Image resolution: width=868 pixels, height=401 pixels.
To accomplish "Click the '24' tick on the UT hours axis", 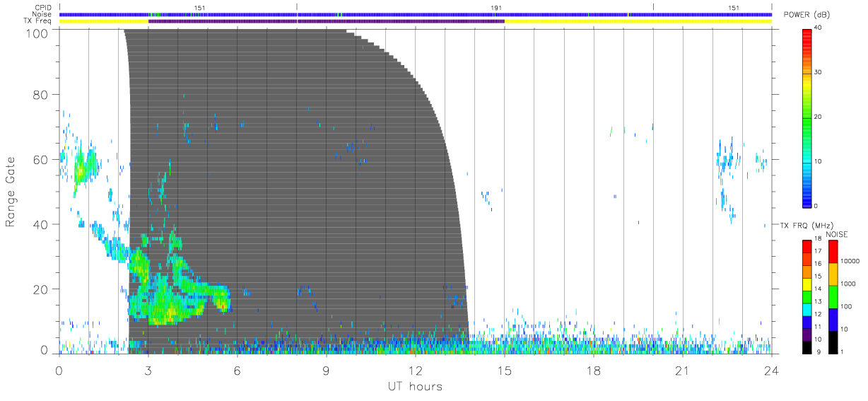I will coord(771,370).
